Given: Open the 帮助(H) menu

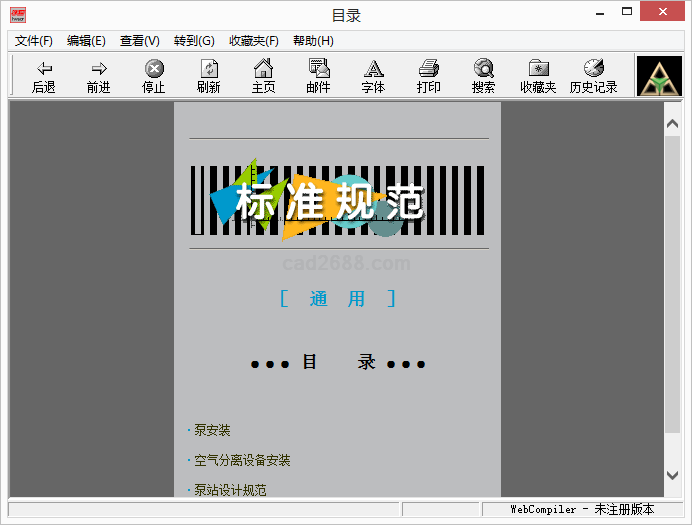Looking at the screenshot, I should 313,41.
